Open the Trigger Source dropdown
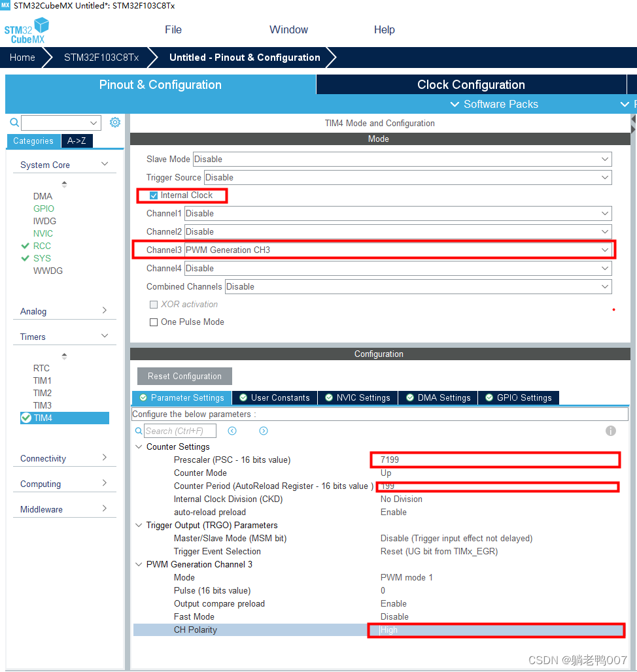 [407, 177]
